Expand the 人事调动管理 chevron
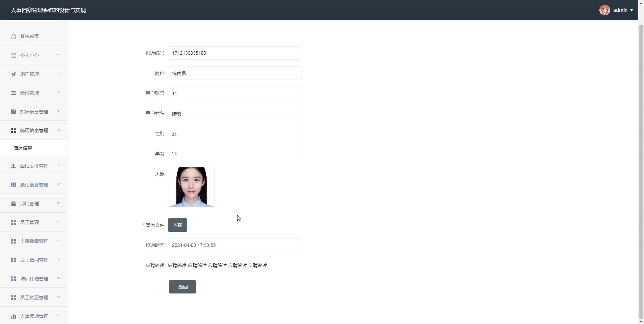Image resolution: width=644 pixels, height=324 pixels. (58, 316)
